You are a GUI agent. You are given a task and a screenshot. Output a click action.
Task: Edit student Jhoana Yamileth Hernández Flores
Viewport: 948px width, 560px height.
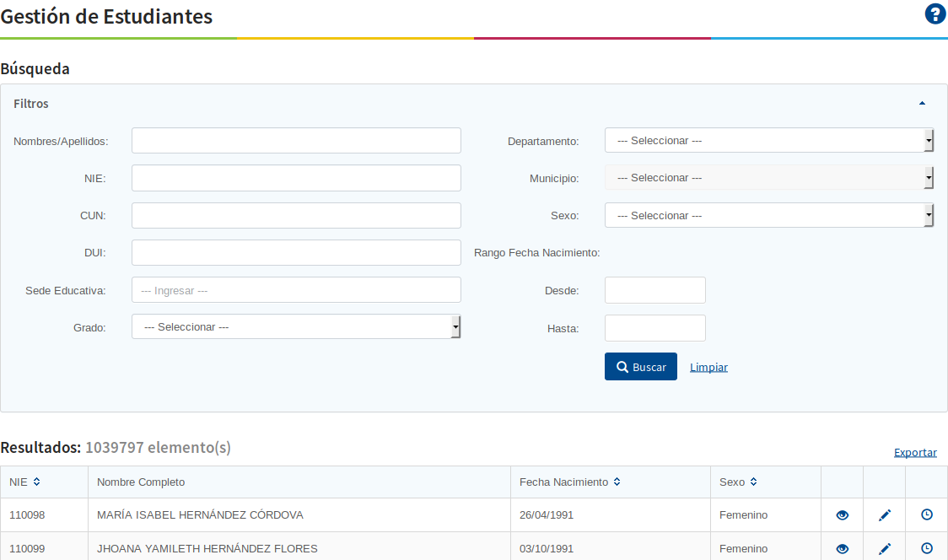pos(884,549)
